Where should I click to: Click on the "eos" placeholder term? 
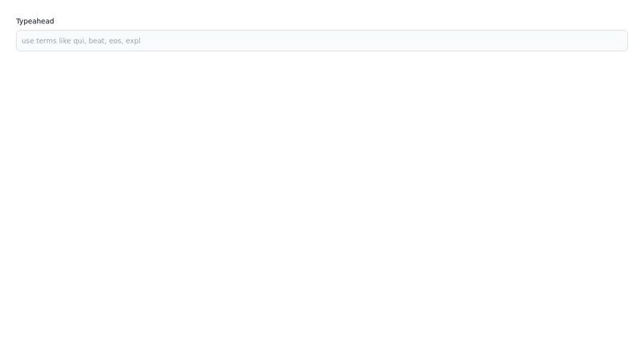116,40
